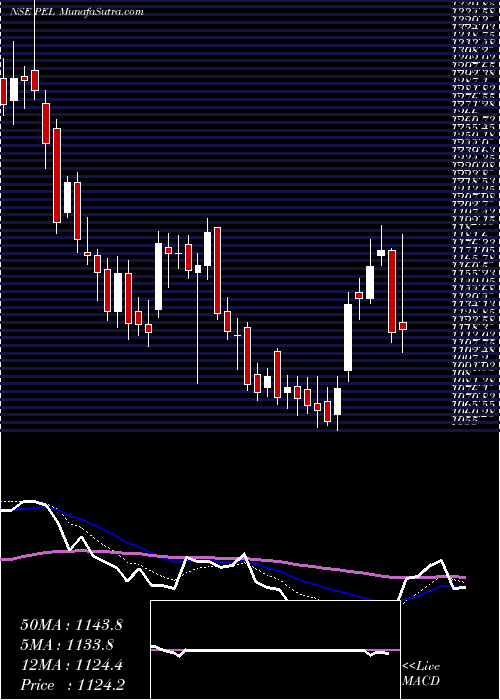
Task: Click the <<Live MACD label
Action: click(421, 674)
